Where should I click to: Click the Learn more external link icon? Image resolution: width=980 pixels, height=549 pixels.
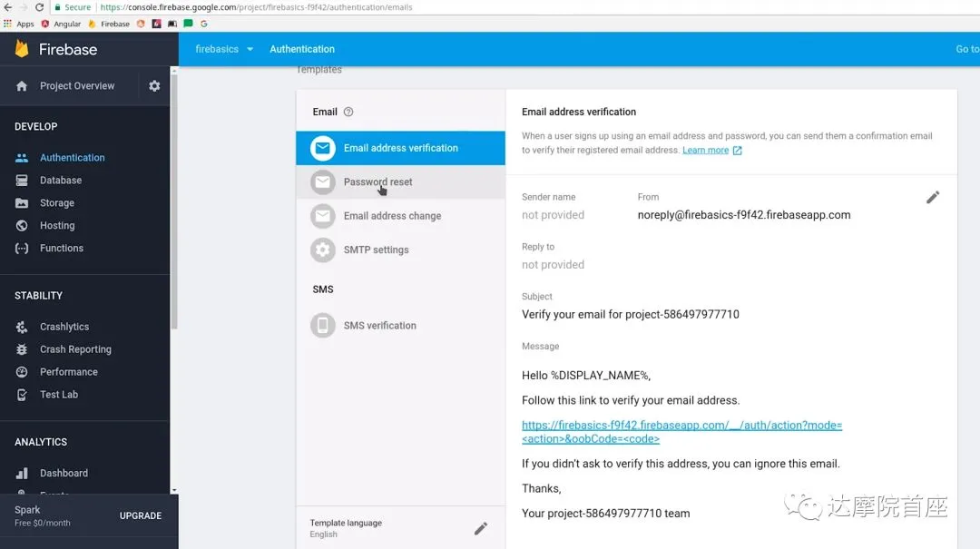[738, 151]
